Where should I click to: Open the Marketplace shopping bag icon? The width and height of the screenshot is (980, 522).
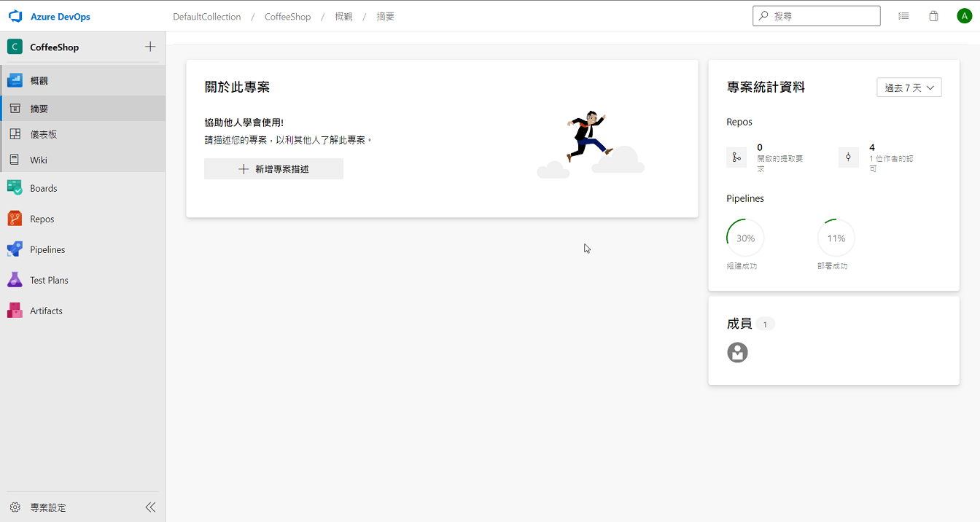pyautogui.click(x=933, y=15)
